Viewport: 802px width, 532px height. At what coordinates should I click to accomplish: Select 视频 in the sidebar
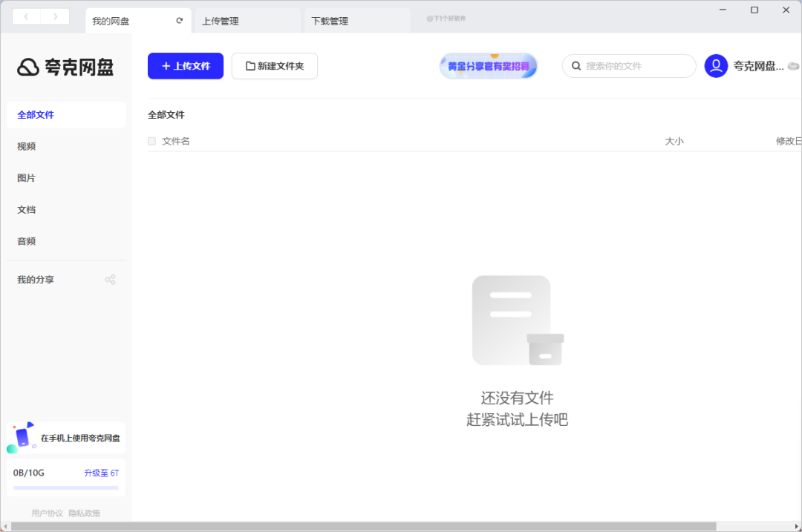click(x=27, y=146)
